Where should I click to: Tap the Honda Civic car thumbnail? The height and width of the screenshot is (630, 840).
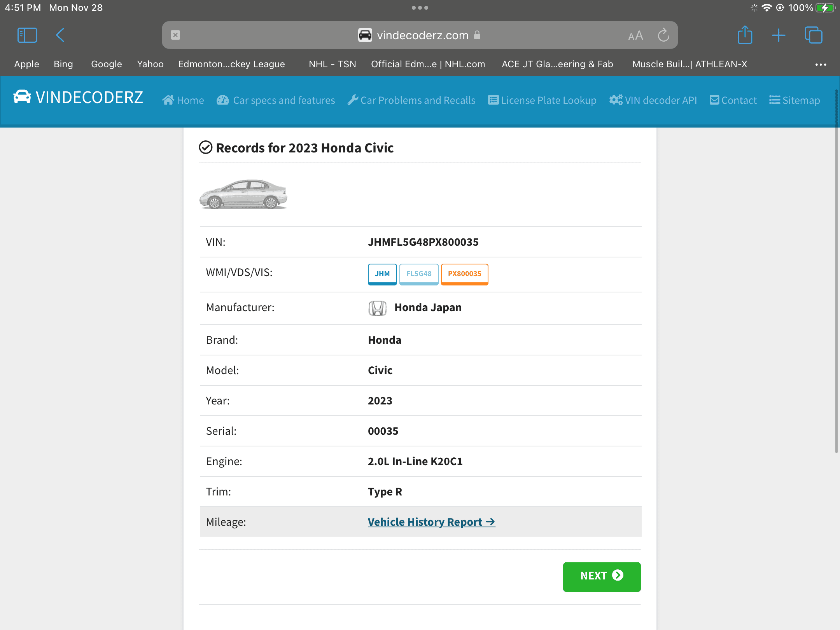click(243, 194)
